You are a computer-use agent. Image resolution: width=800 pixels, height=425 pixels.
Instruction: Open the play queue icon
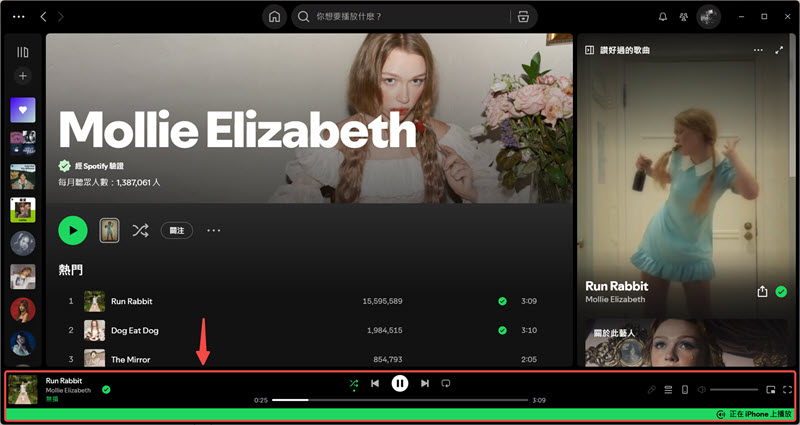668,390
